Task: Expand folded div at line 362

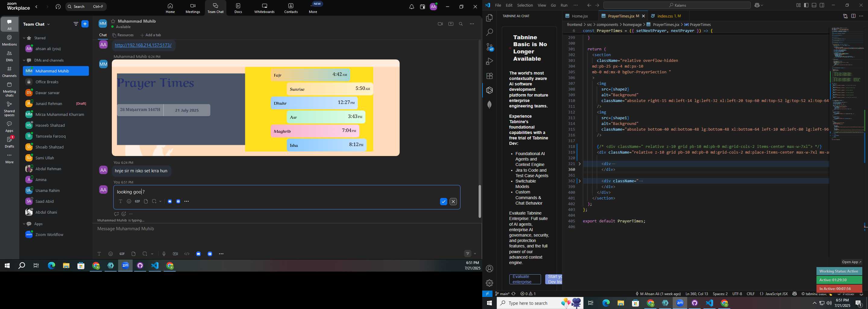Action: (580, 181)
